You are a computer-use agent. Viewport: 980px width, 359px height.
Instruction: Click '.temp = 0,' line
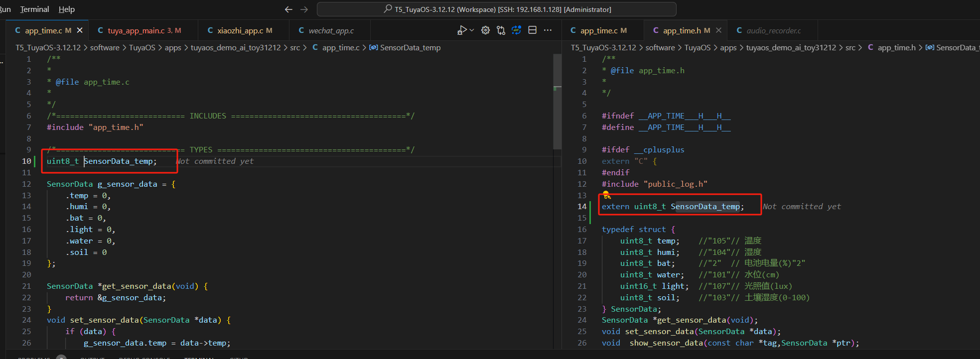click(x=88, y=196)
